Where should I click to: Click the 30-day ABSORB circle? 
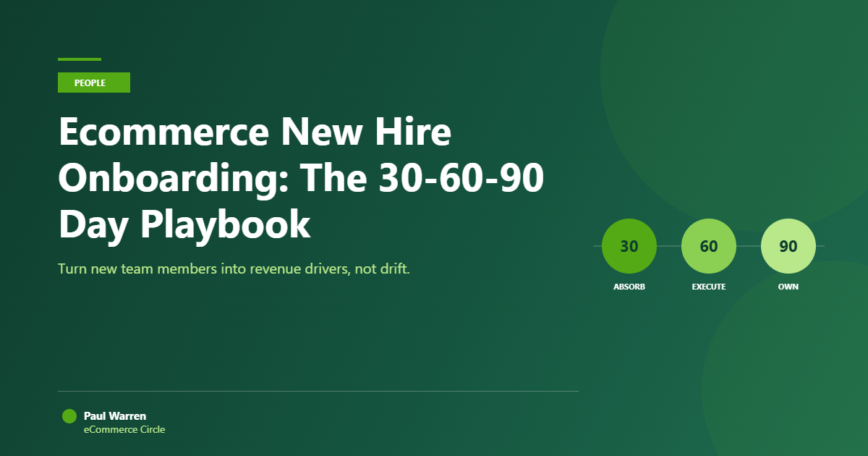pyautogui.click(x=629, y=246)
